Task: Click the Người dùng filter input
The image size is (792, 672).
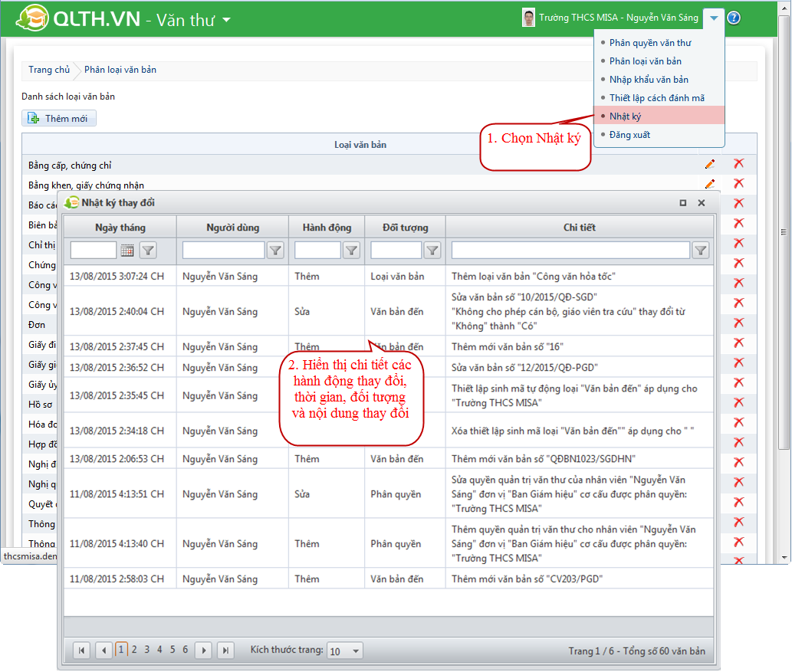Action: coord(223,251)
